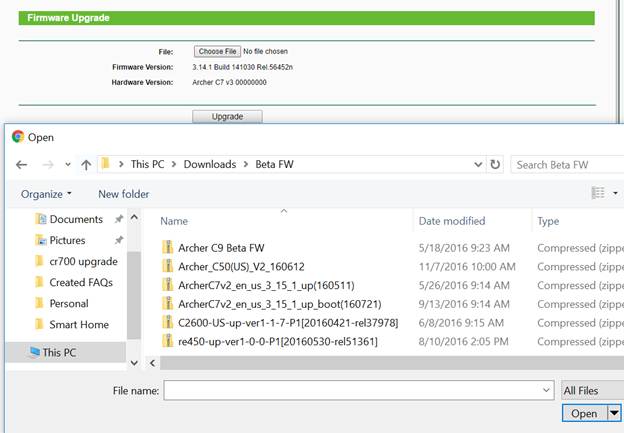Open the recent locations dropdown chevron
Screen dimensions: 624x433
pyautogui.click(x=66, y=165)
